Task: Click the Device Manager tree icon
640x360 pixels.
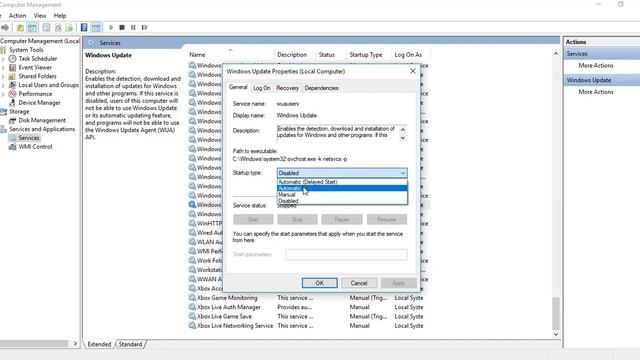Action: (13, 102)
